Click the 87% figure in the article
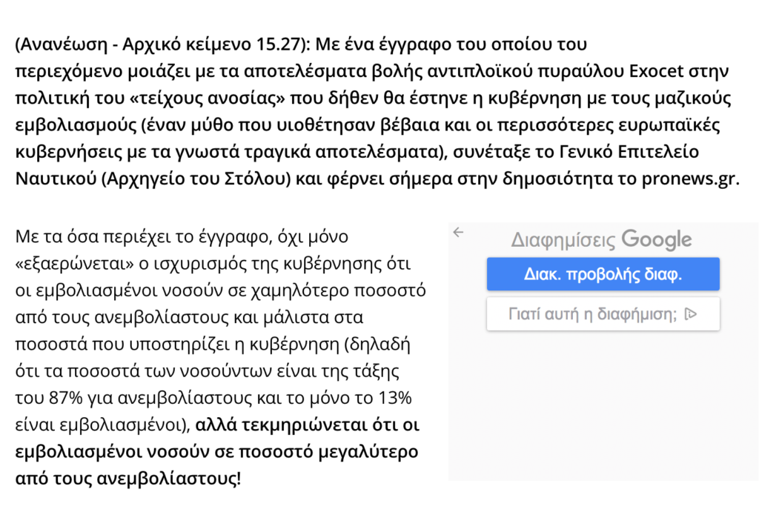This screenshot has width=759, height=532. click(x=66, y=398)
